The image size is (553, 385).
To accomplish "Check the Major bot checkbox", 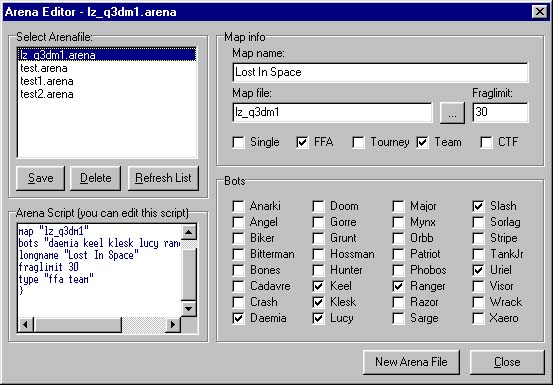I will [399, 206].
